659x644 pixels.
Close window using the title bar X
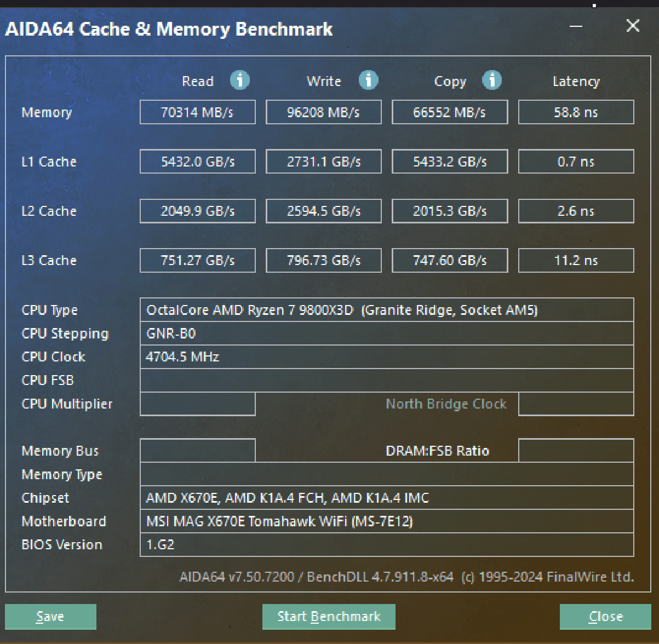633,26
